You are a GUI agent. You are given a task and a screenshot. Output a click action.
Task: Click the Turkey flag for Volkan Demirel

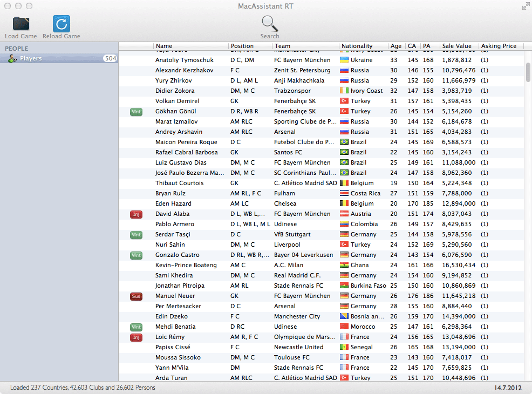coord(344,101)
